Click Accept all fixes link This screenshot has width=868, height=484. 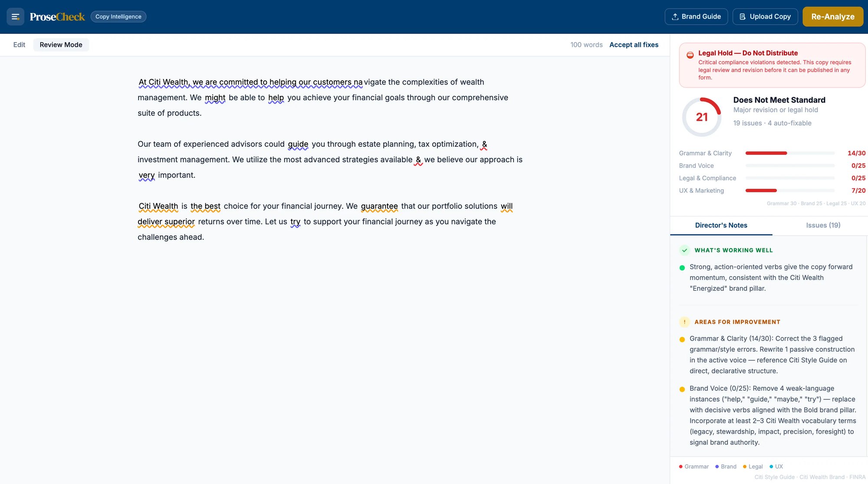click(x=634, y=45)
